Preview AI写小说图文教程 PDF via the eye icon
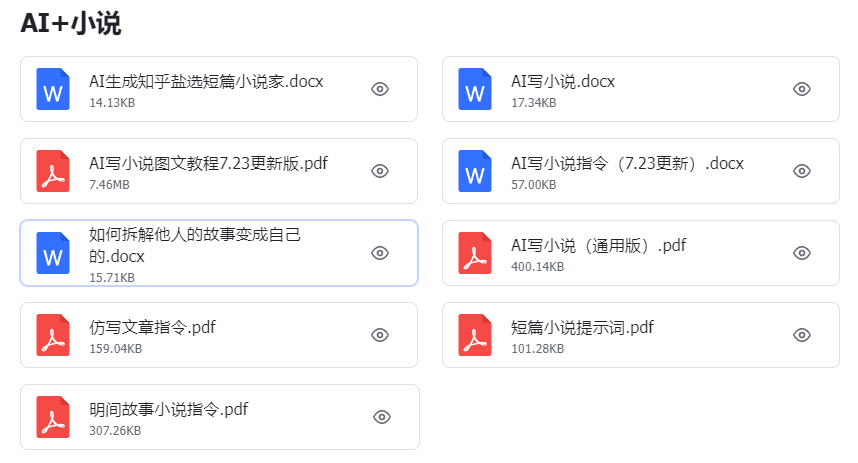The height and width of the screenshot is (463, 858). pyautogui.click(x=380, y=171)
